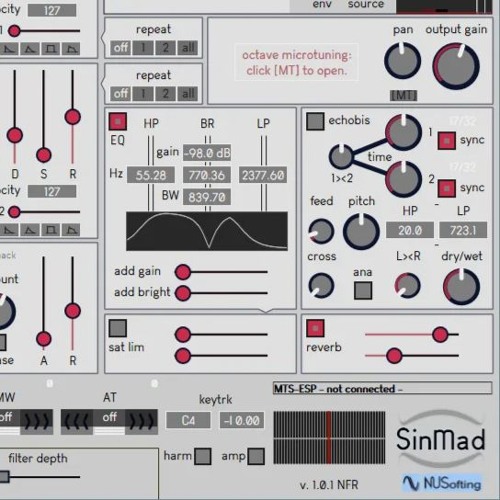Disable the reverb toggle

(315, 328)
